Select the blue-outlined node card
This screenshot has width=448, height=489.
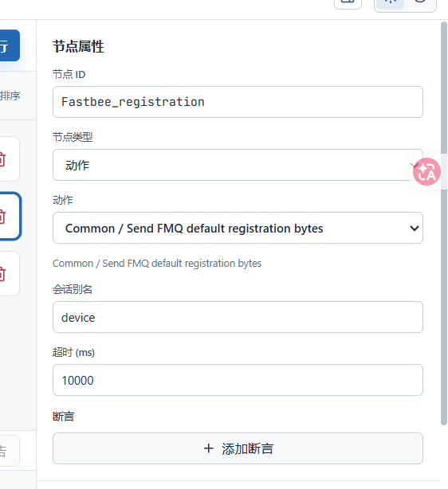click(x=10, y=216)
